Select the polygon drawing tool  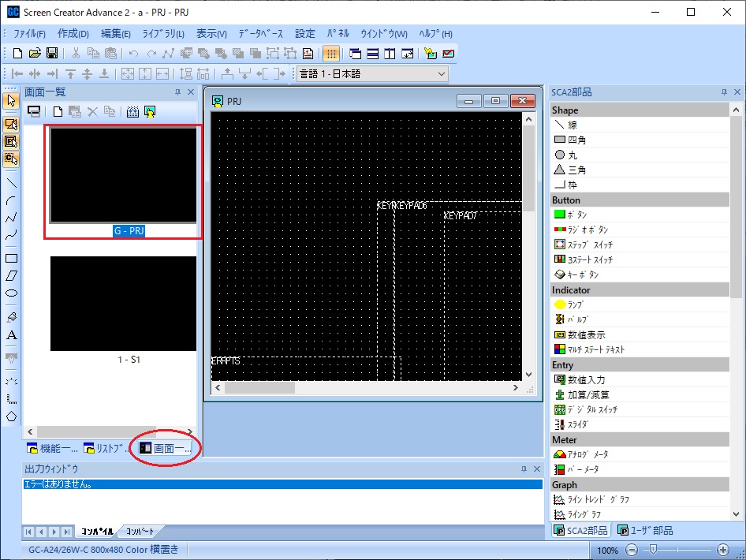[11, 416]
